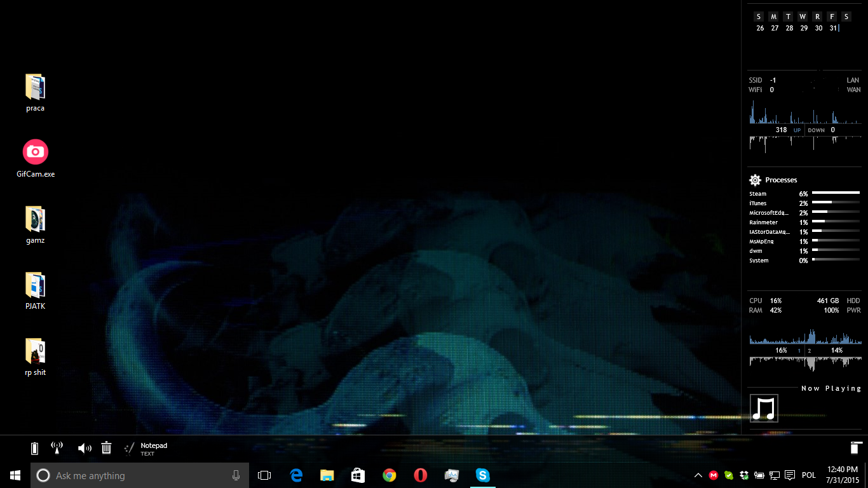
Task: Click the battery icon in Rainmeter dock
Action: (x=35, y=449)
